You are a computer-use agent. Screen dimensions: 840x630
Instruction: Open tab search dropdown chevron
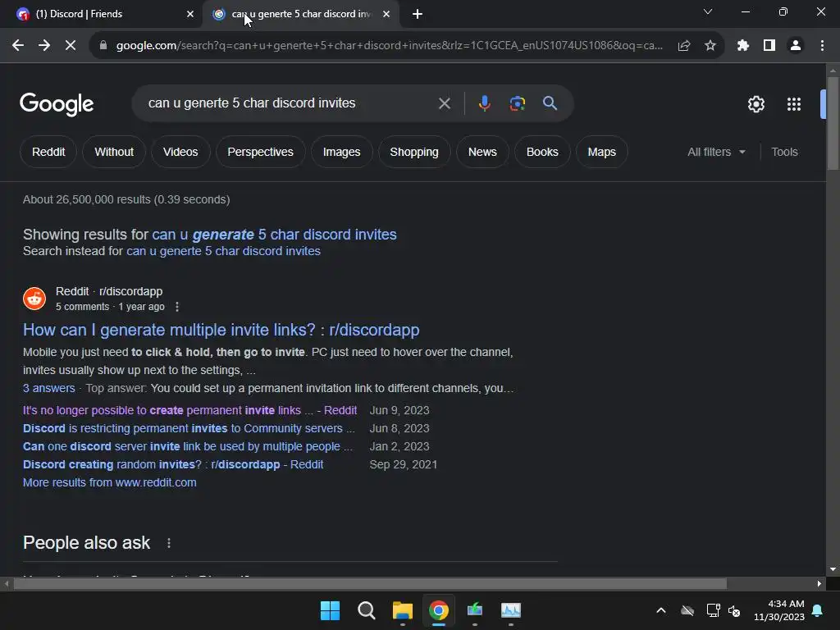(708, 11)
